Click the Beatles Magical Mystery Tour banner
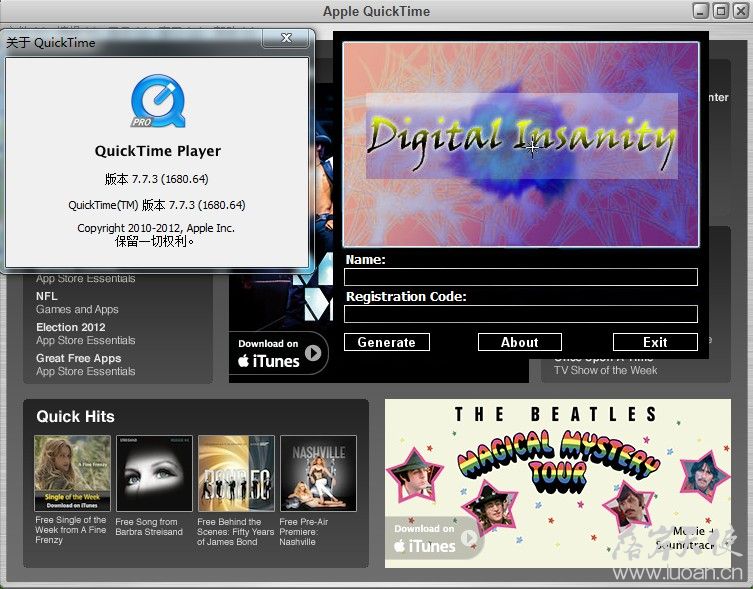Image resolution: width=753 pixels, height=589 pixels. (558, 483)
